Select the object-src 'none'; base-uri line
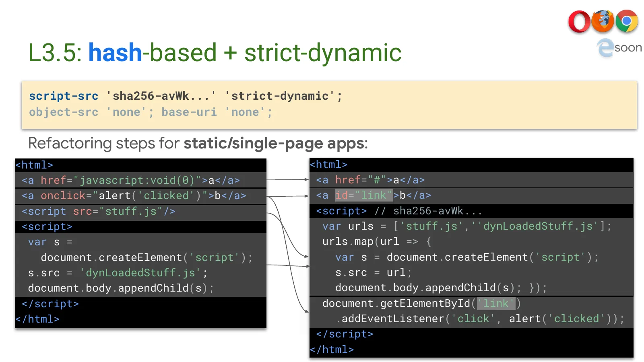The image size is (644, 362). [x=151, y=112]
